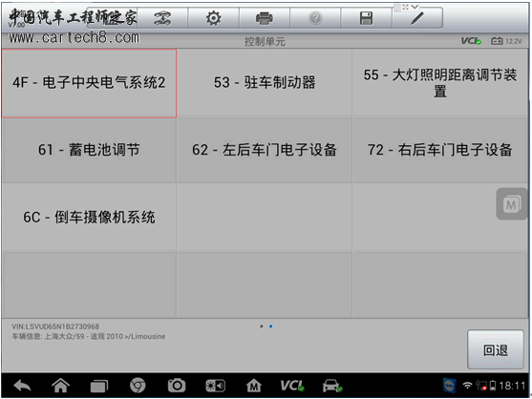Select the pencil edit icon

[x=417, y=18]
